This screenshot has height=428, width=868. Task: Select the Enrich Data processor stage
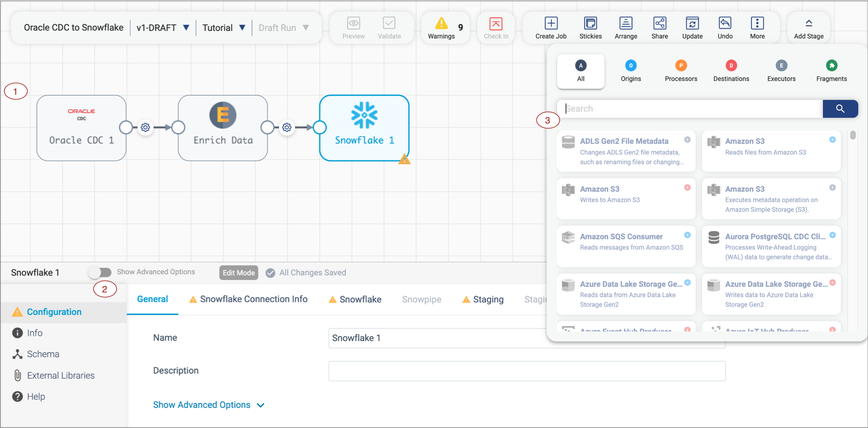pos(223,128)
